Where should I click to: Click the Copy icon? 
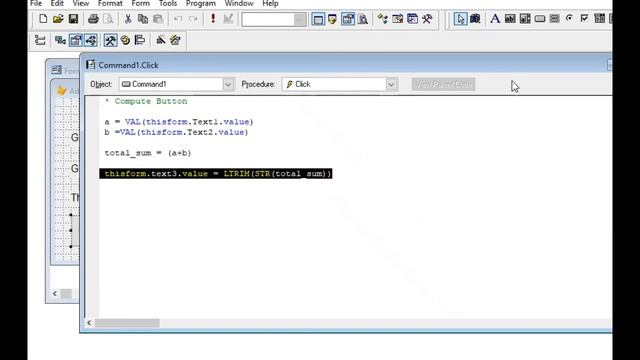tap(143, 19)
